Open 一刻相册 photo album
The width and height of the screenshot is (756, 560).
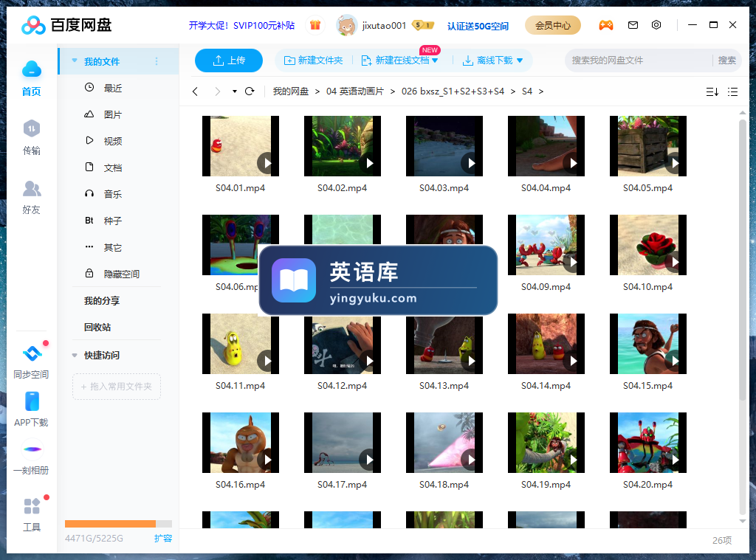pyautogui.click(x=31, y=457)
